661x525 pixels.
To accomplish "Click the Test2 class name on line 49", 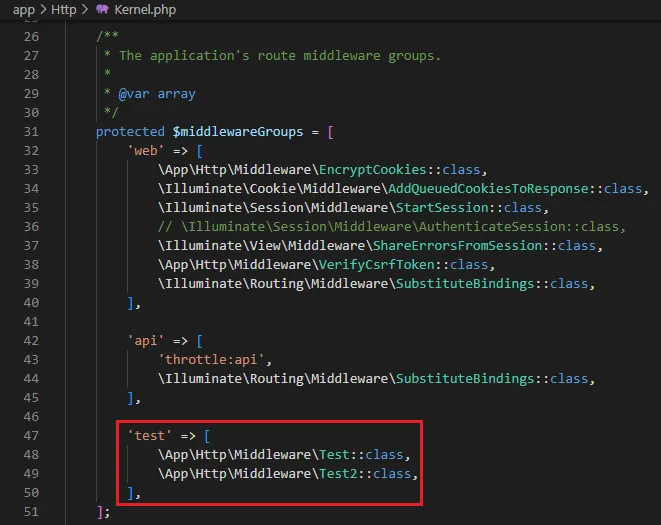I will tap(338, 474).
